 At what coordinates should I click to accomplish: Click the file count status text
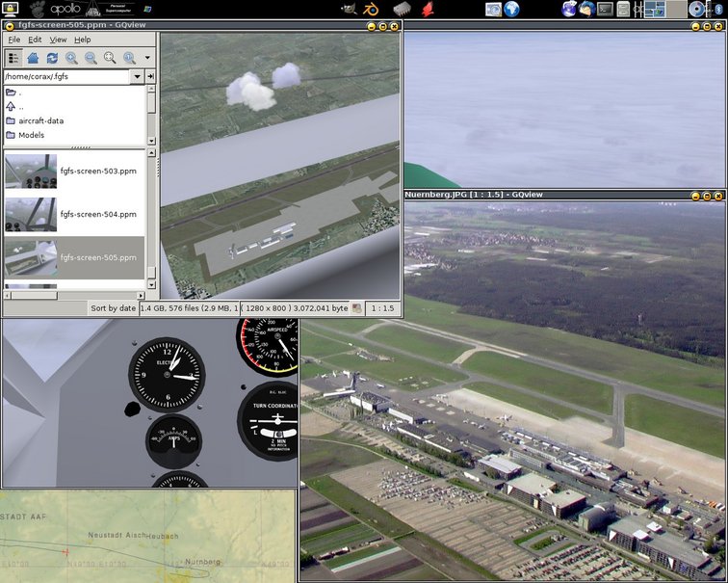click(190, 308)
